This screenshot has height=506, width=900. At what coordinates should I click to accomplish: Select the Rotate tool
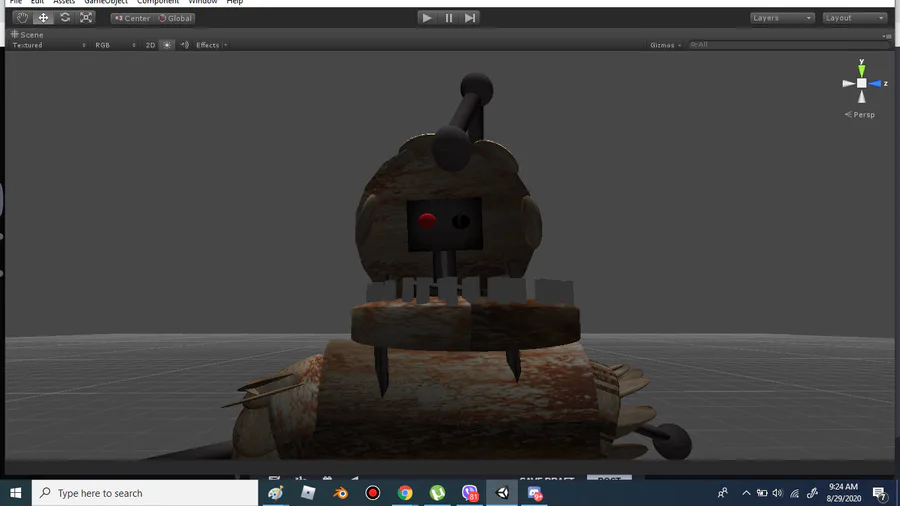coord(65,18)
